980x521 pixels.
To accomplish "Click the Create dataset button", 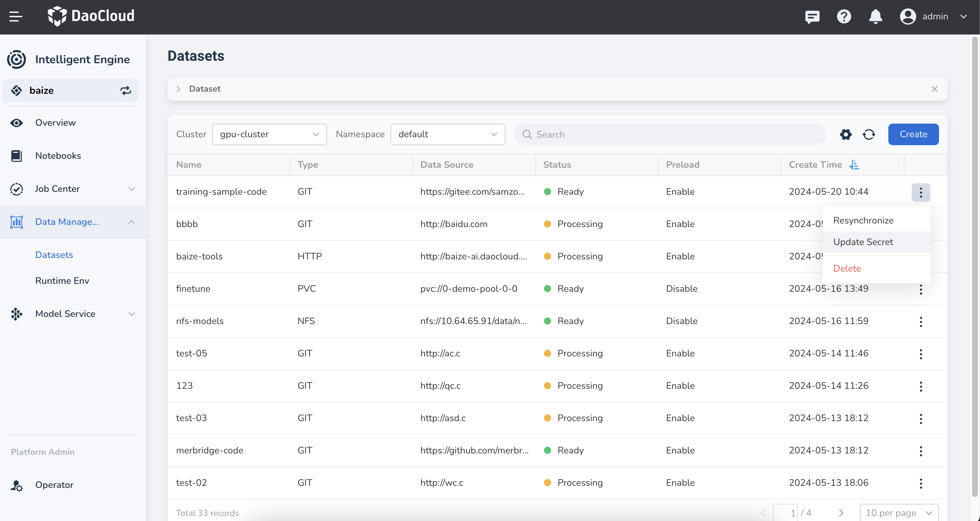I will click(913, 134).
